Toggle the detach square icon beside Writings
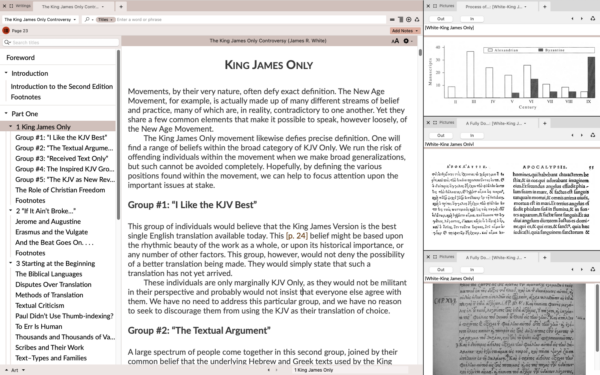The height and width of the screenshot is (375, 600). click(x=11, y=6)
